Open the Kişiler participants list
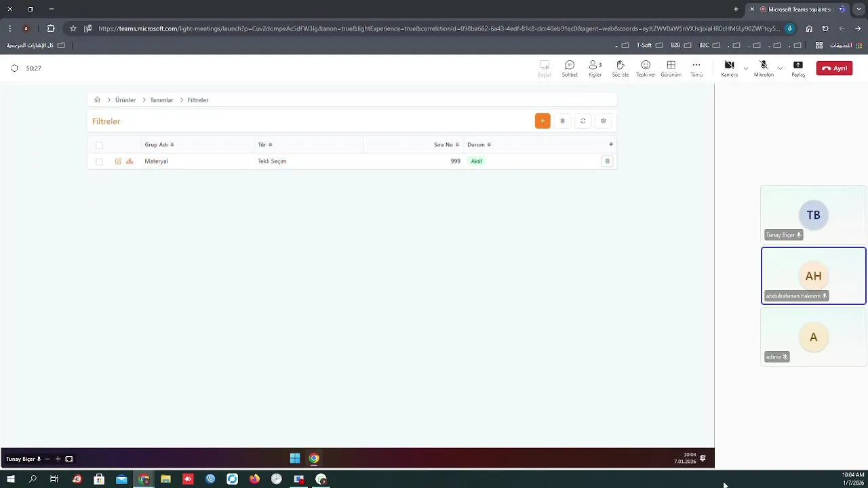The height and width of the screenshot is (488, 868). 595,68
